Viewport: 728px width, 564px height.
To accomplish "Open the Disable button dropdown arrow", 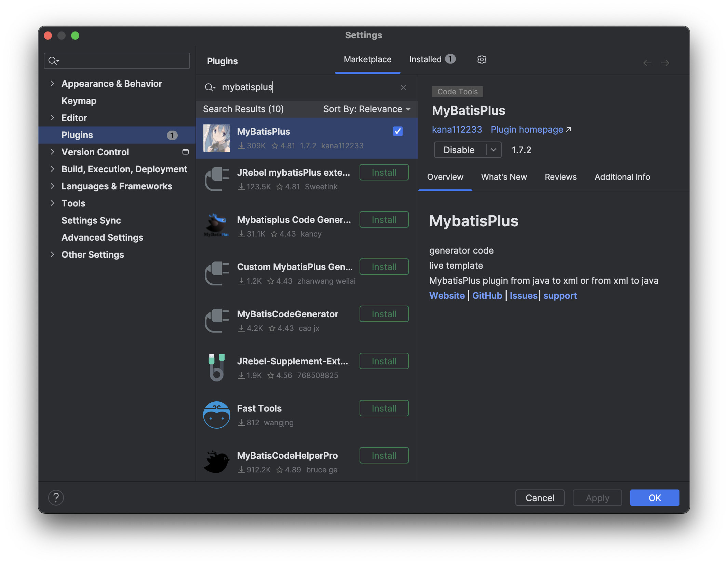I will point(494,150).
